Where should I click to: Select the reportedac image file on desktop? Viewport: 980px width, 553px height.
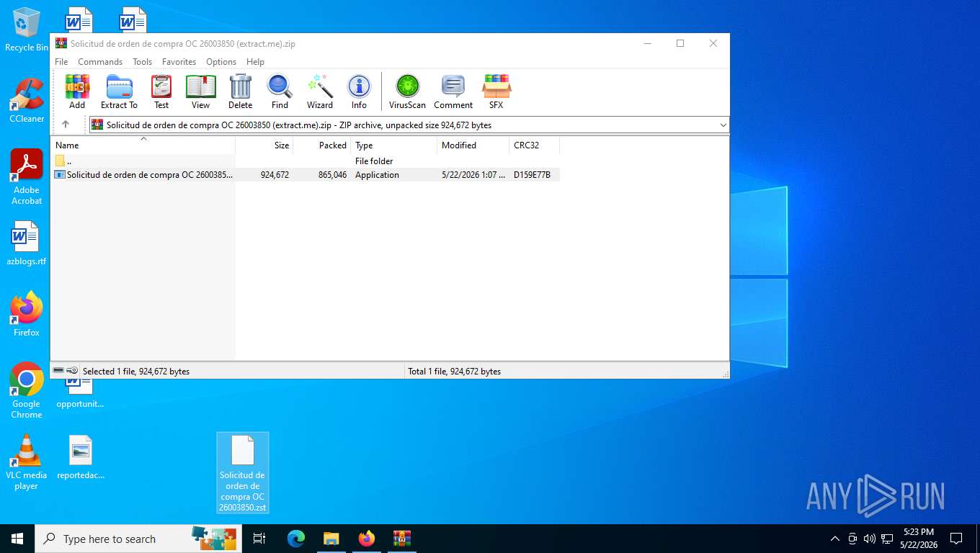coord(81,457)
